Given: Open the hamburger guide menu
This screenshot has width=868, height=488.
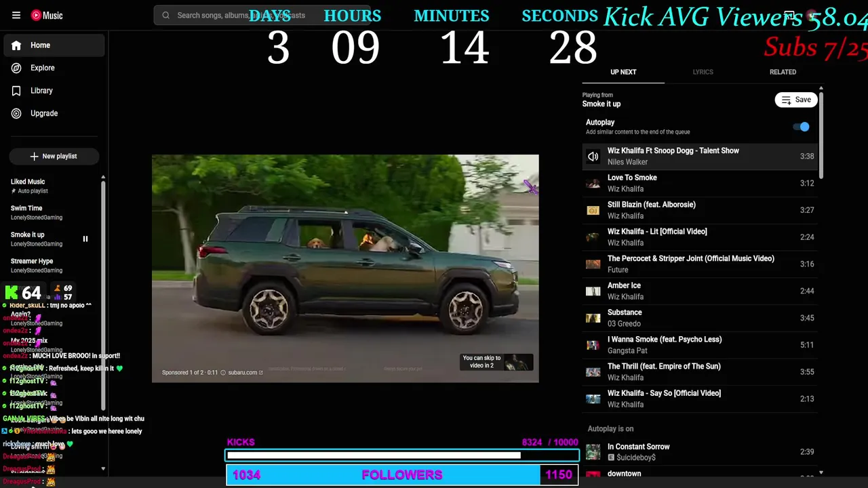Looking at the screenshot, I should click(16, 16).
